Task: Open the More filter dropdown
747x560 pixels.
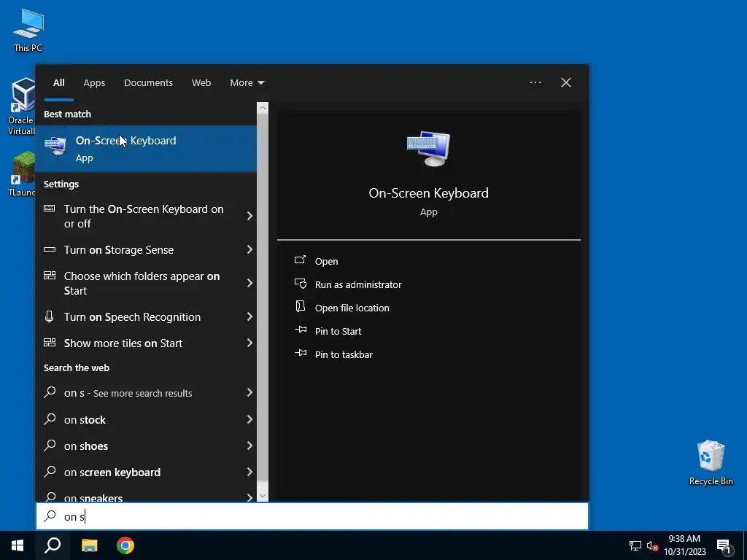Action: coord(247,83)
